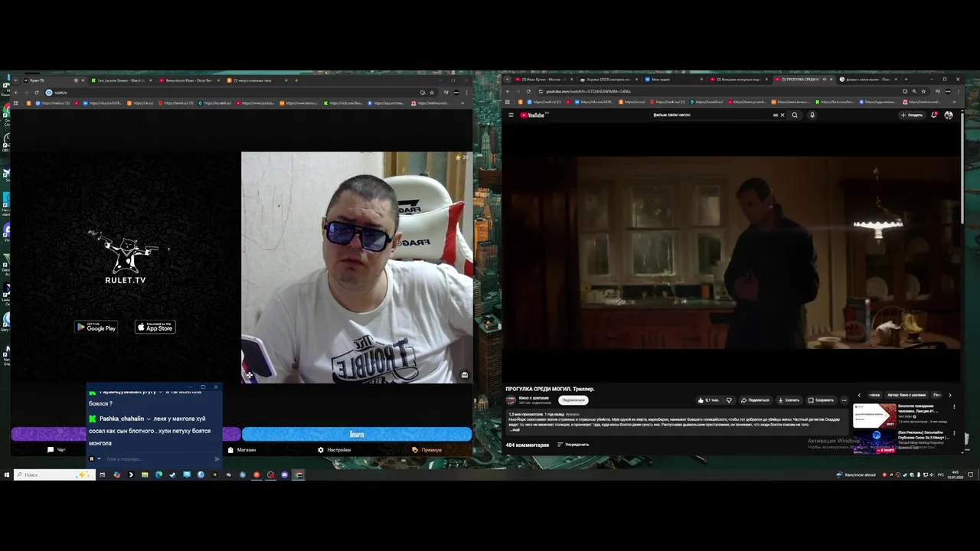
Task: Expand video description with ...ещё
Action: pos(516,430)
